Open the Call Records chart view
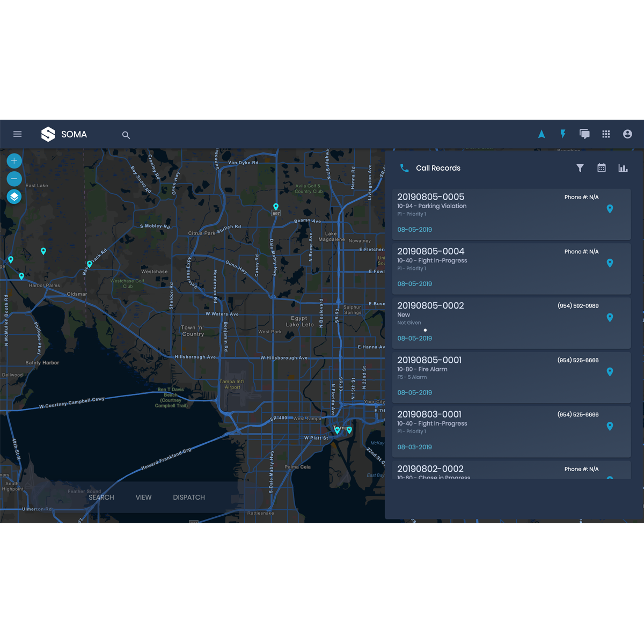 [x=623, y=168]
